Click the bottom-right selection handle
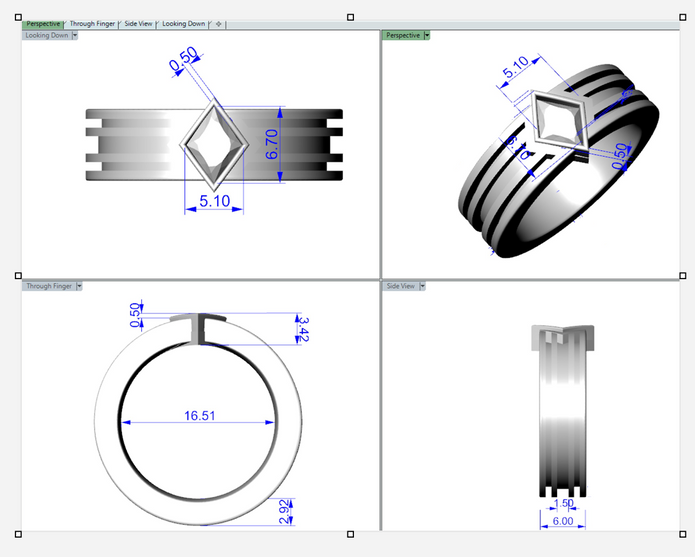695x557 pixels. 683,534
